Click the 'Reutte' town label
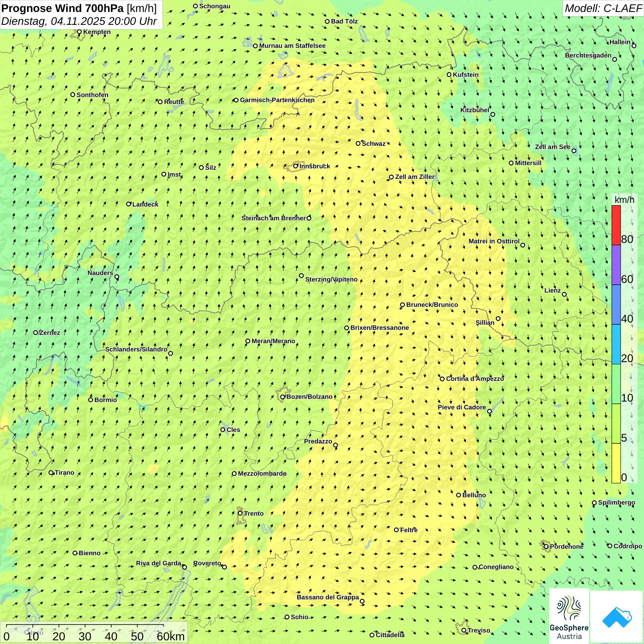 174,102
